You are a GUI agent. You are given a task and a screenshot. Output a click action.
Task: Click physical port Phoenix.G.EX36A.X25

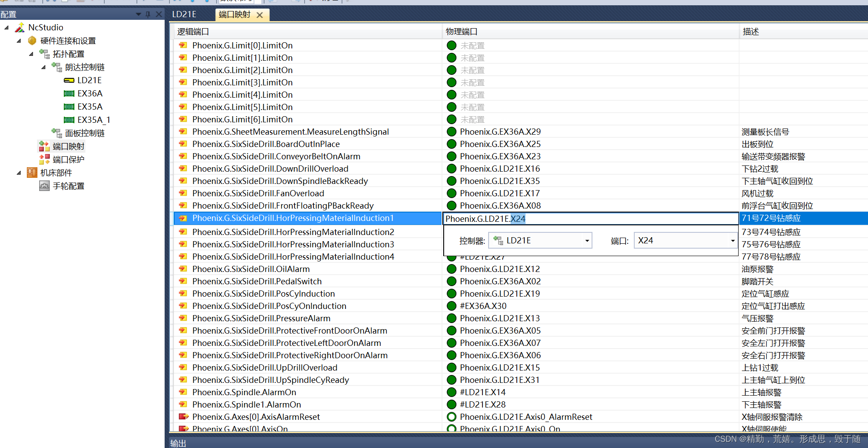[x=500, y=144]
